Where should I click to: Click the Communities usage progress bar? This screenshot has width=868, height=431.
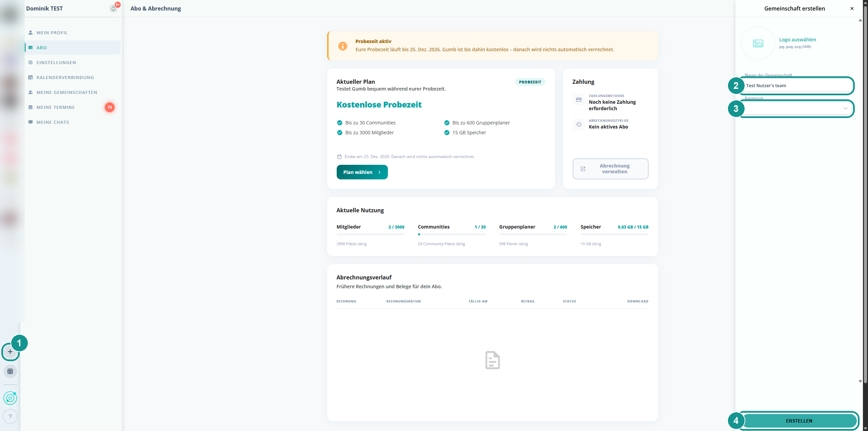452,234
